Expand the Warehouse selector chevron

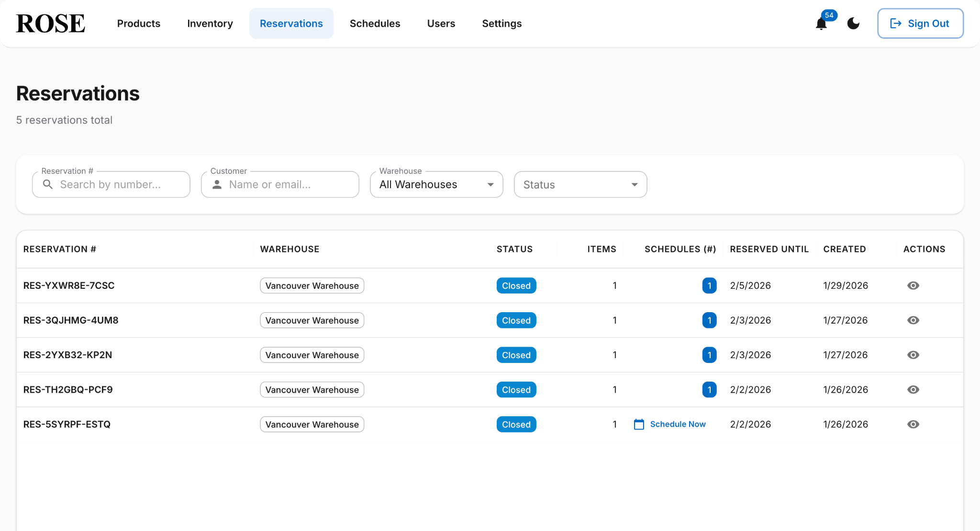coord(490,184)
